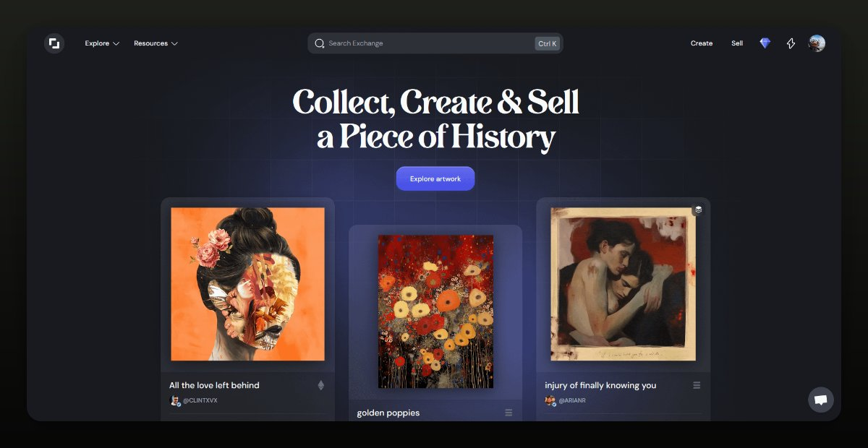Open the chat support bubble
868x448 pixels.
coord(820,400)
